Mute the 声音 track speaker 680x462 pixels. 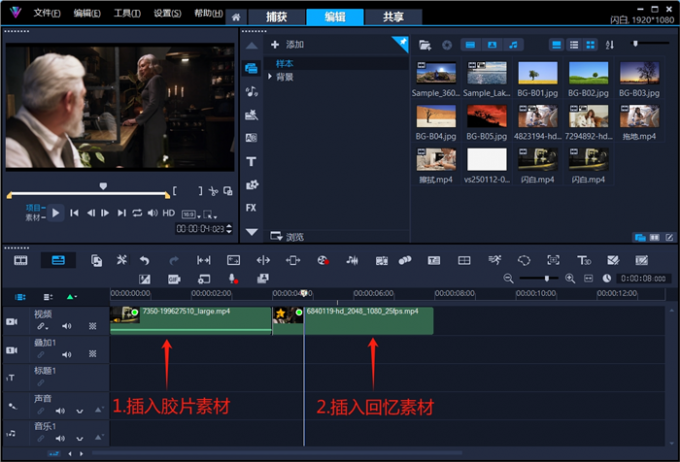[60, 410]
